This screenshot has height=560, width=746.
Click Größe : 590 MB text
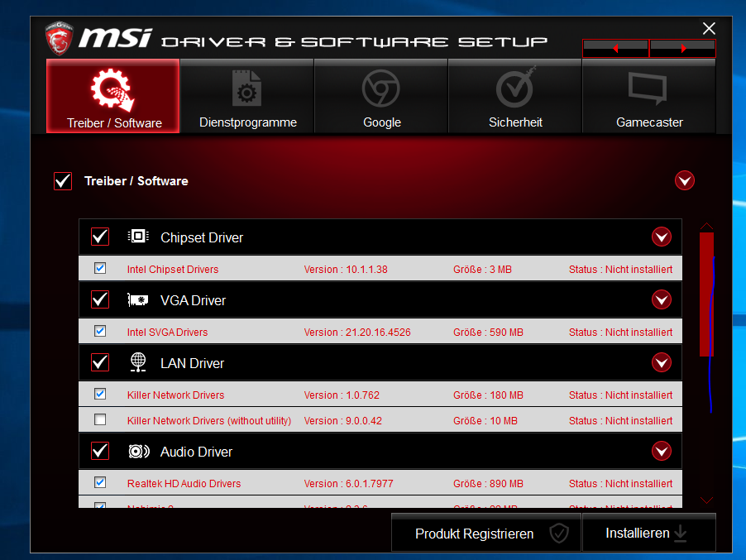click(488, 332)
